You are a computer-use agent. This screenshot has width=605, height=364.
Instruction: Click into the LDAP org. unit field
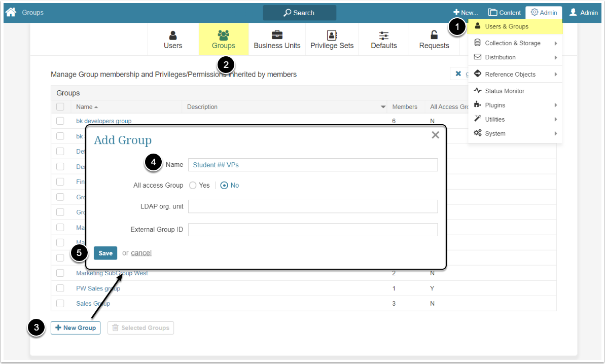tap(312, 206)
